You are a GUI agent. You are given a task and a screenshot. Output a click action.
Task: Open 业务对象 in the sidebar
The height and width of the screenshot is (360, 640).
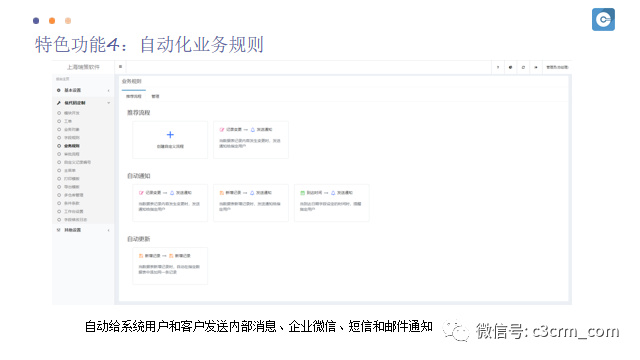(72, 129)
